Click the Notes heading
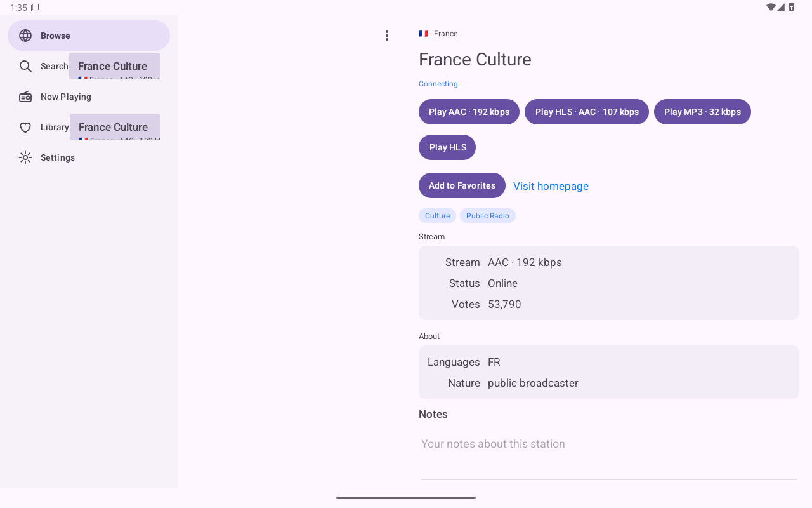 (x=433, y=414)
